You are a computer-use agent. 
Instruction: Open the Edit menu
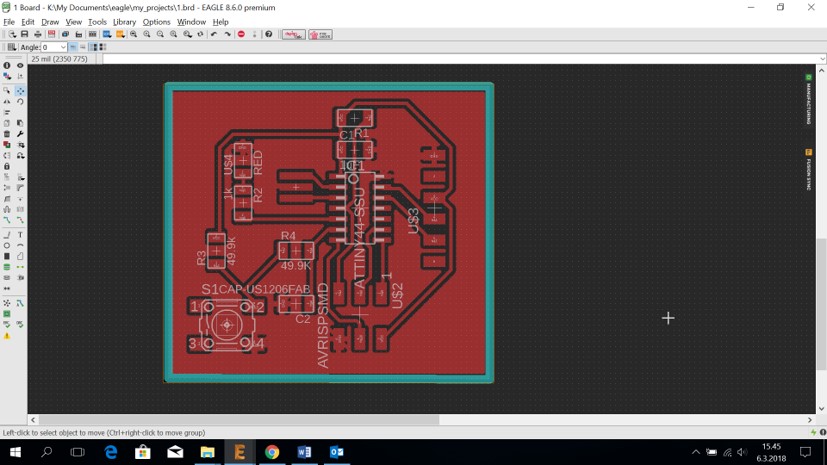tap(27, 22)
